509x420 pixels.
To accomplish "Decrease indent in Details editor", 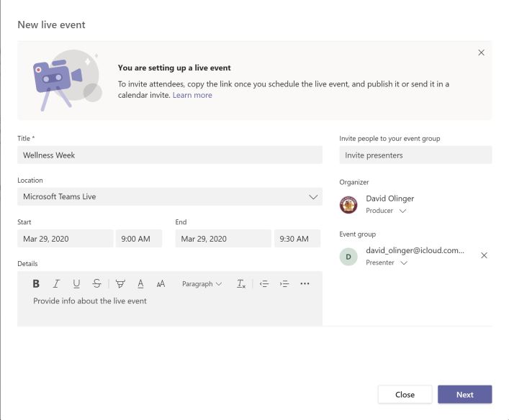I will click(264, 284).
